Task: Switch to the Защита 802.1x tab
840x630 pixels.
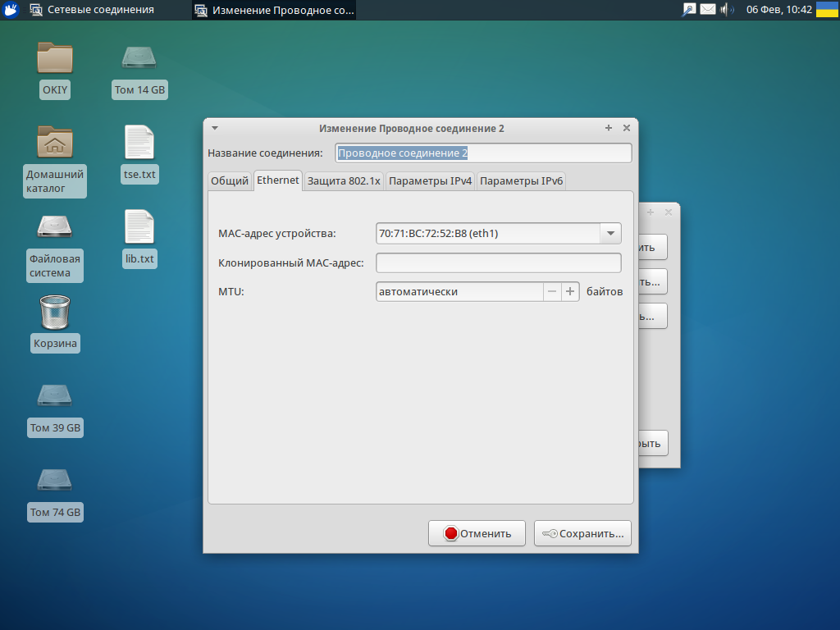Action: pos(344,181)
